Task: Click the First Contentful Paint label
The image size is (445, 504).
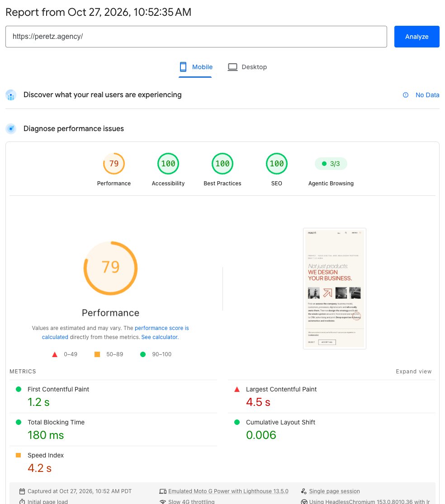Action: click(58, 389)
